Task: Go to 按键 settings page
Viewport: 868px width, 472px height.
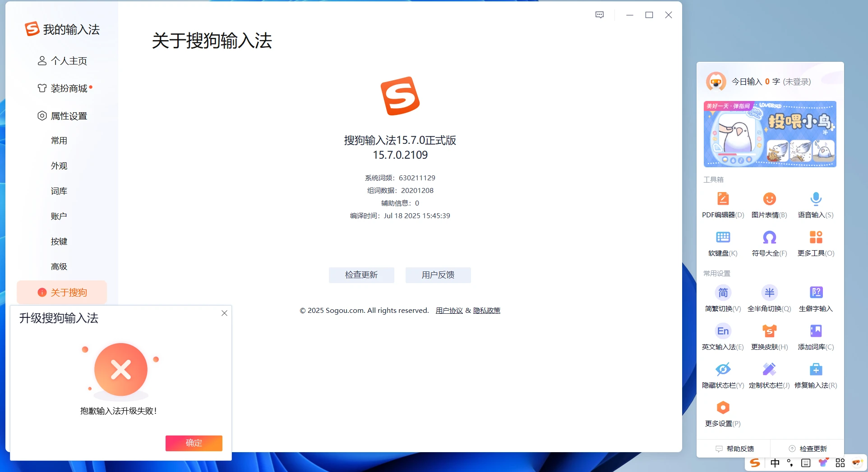Action: point(59,242)
